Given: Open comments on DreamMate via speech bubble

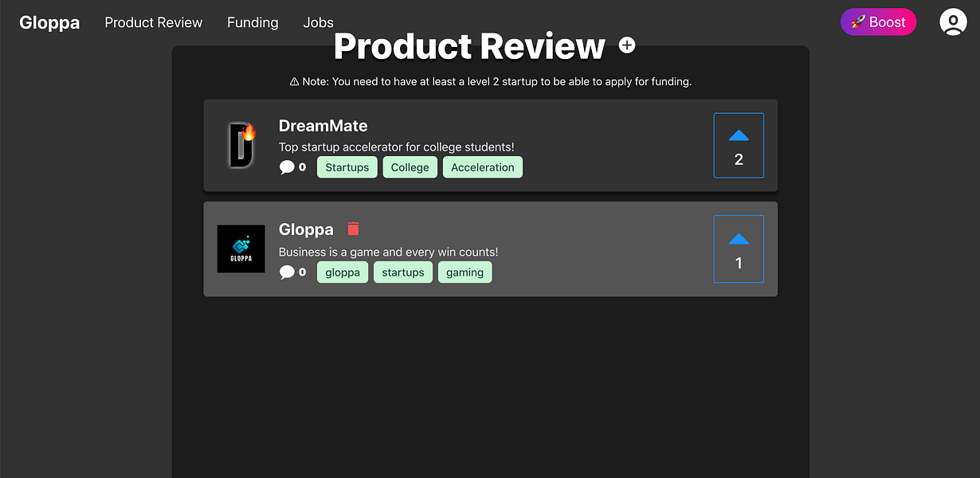Looking at the screenshot, I should pyautogui.click(x=286, y=167).
